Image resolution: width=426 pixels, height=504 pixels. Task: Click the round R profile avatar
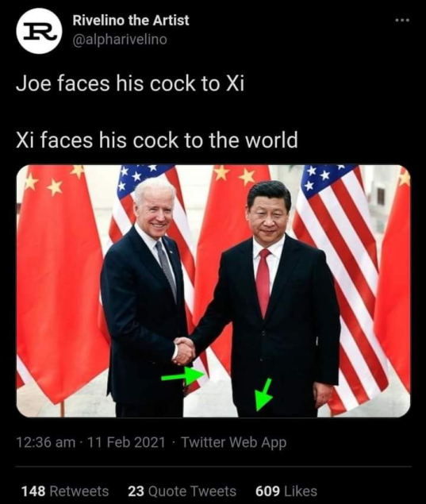[x=39, y=31]
